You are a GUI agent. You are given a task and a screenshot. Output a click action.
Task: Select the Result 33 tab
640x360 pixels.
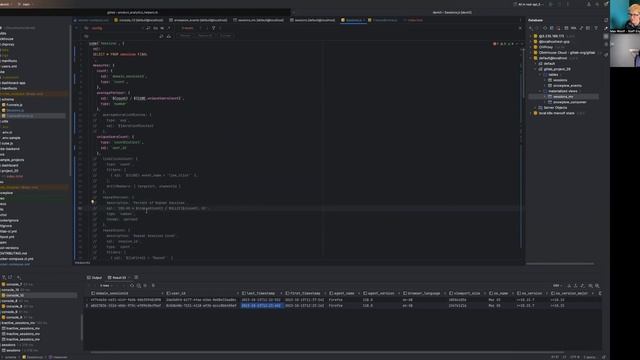(118, 278)
